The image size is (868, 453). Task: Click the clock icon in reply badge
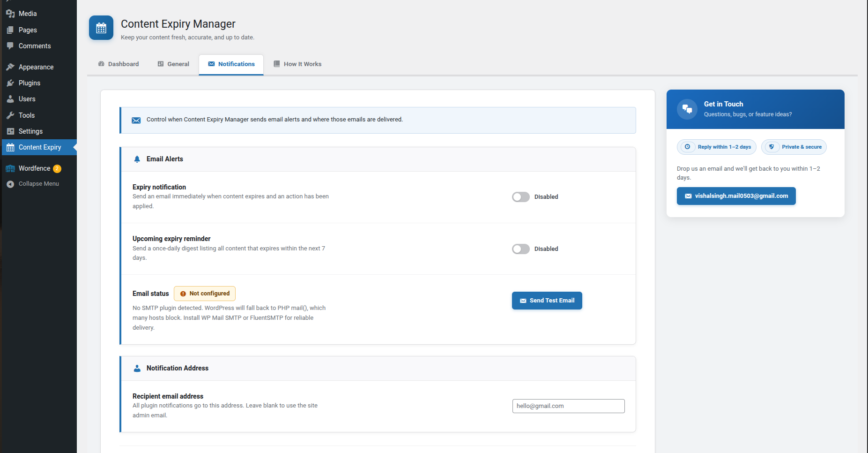(688, 147)
